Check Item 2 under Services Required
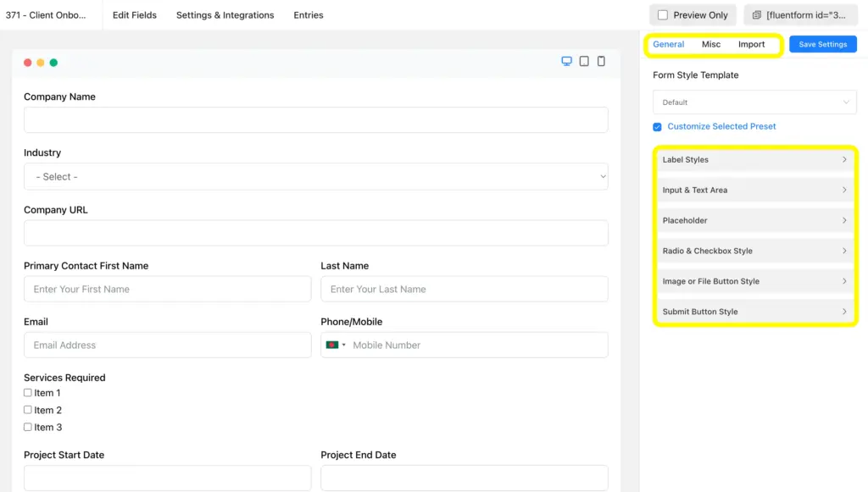This screenshot has height=492, width=868. click(x=28, y=410)
